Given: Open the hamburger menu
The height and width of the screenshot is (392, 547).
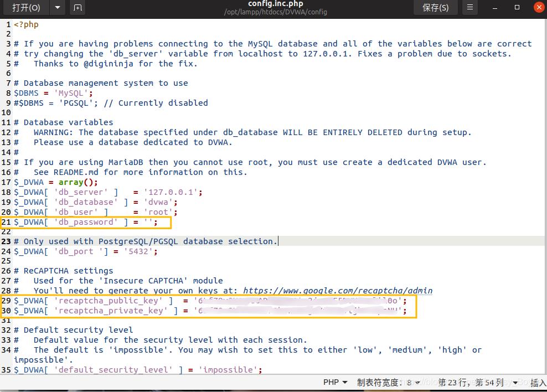Looking at the screenshot, I should (470, 7).
